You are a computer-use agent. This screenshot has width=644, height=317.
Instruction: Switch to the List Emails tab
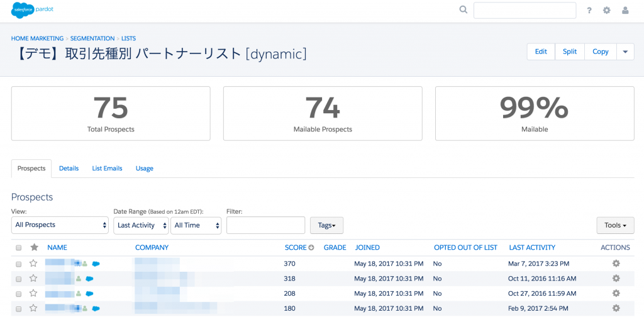[x=107, y=169]
